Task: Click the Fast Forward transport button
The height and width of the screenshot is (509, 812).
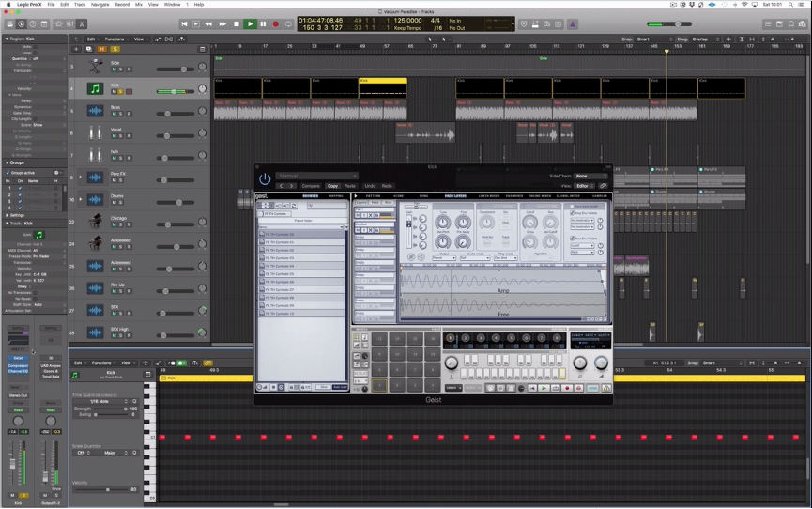Action: (x=222, y=23)
